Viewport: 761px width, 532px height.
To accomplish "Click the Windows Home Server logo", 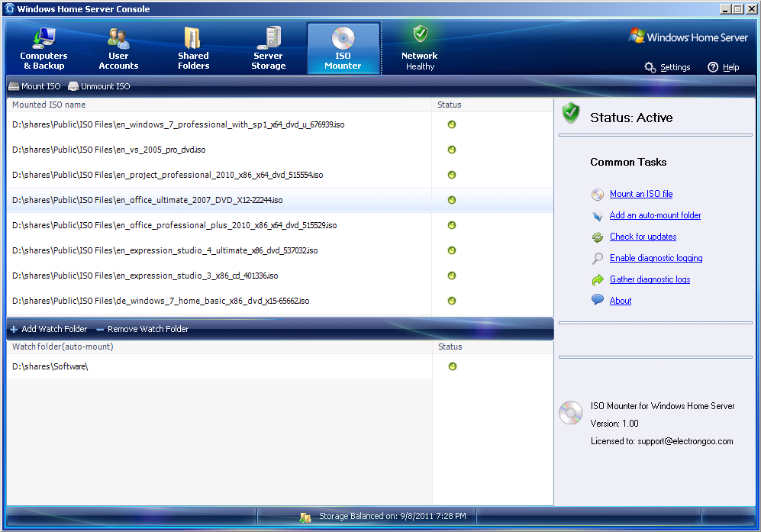I will tap(688, 37).
